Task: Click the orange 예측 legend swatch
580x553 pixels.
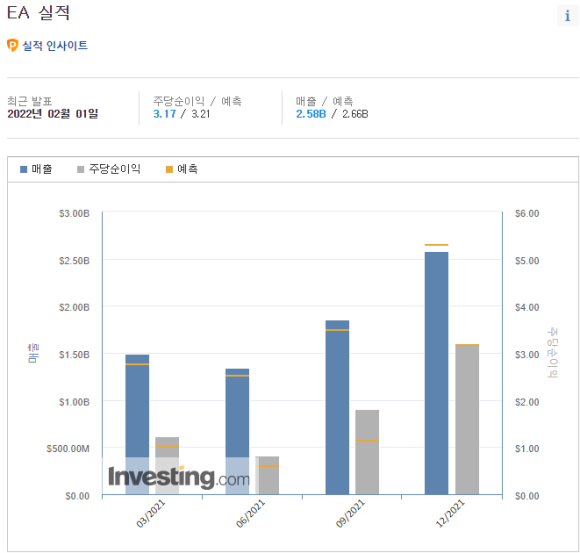Action: pos(169,169)
